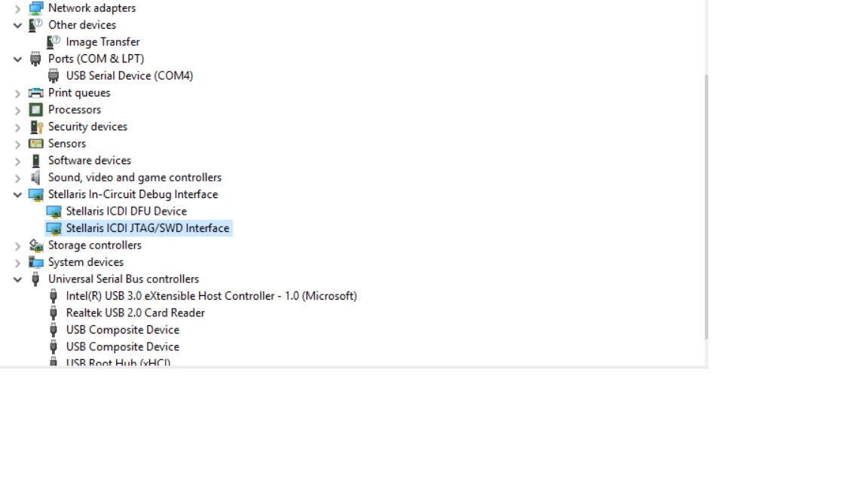The height and width of the screenshot is (488, 868).
Task: Collapse the Other devices category
Action: pyautogui.click(x=17, y=25)
